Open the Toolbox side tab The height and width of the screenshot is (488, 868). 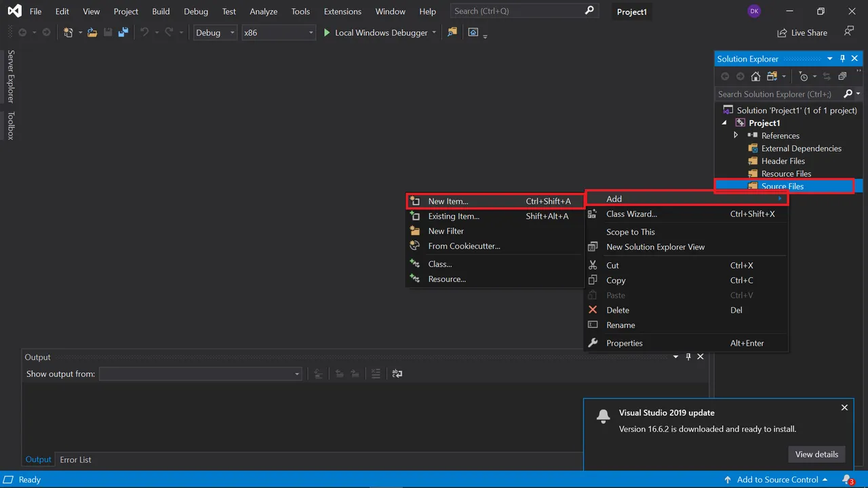click(x=10, y=125)
